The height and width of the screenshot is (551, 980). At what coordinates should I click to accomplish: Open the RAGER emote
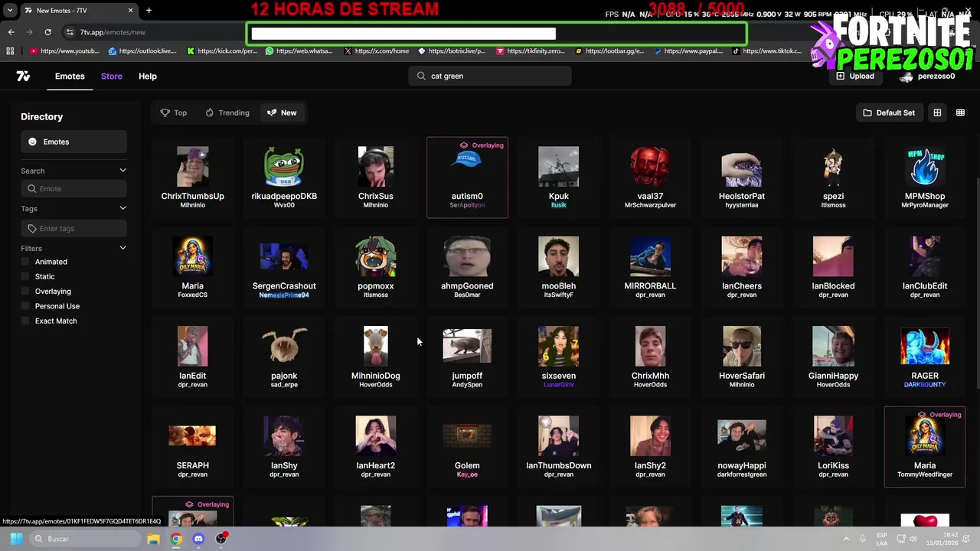[925, 357]
